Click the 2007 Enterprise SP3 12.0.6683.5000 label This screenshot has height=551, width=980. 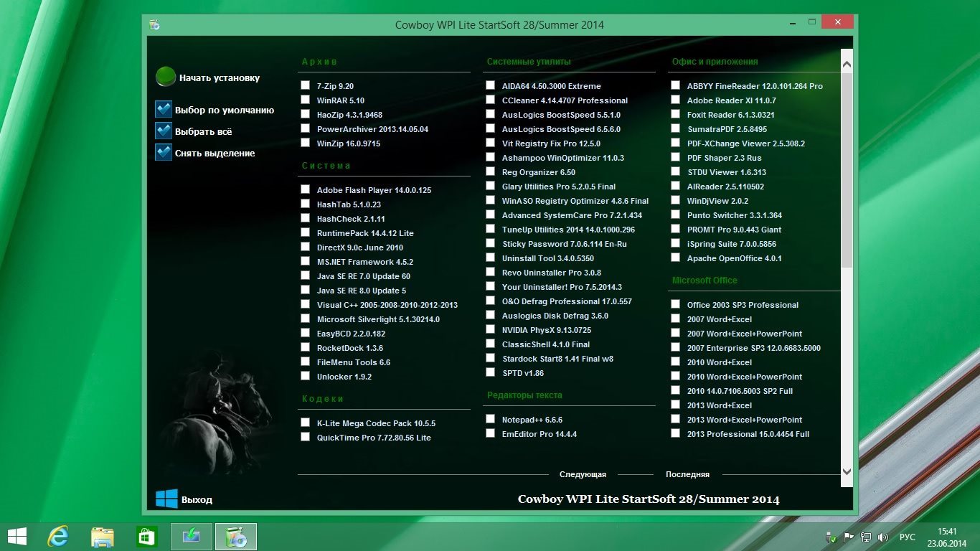coord(754,348)
